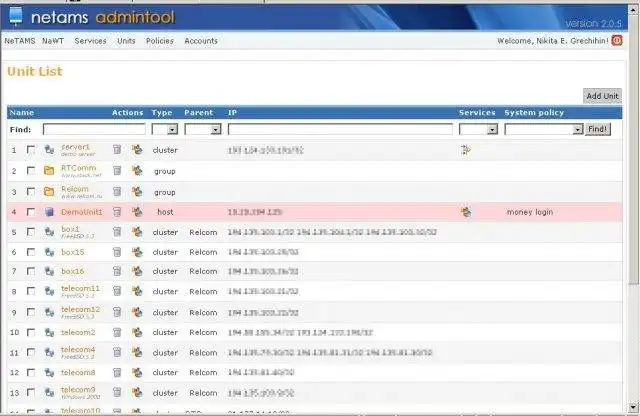The height and width of the screenshot is (416, 640).
Task: Open the policy action icon for Relcom group
Action: [137, 191]
